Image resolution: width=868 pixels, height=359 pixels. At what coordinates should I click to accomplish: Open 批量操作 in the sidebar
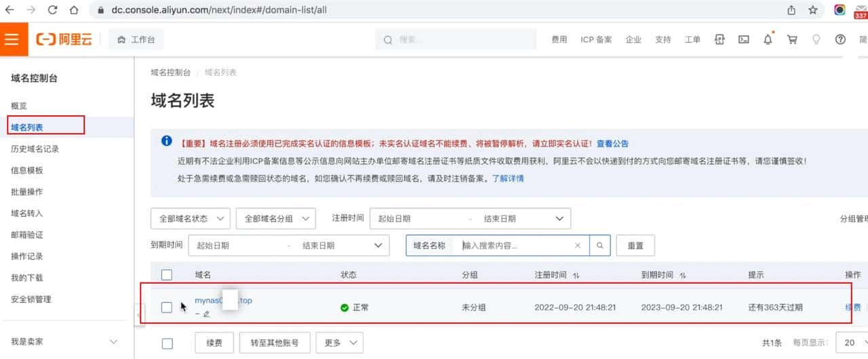point(27,192)
